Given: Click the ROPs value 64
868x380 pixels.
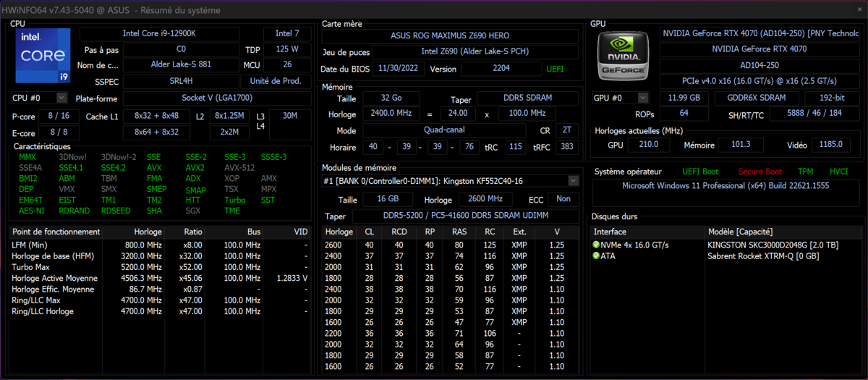Looking at the screenshot, I should click(684, 114).
